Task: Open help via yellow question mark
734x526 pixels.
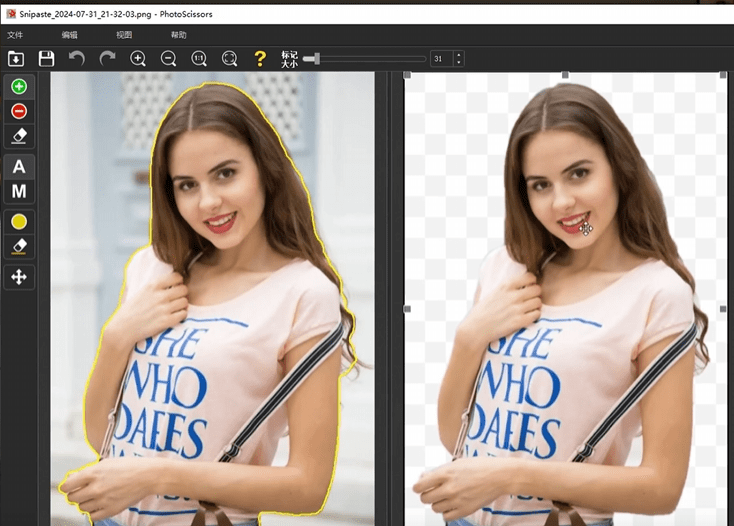Action: [260, 59]
